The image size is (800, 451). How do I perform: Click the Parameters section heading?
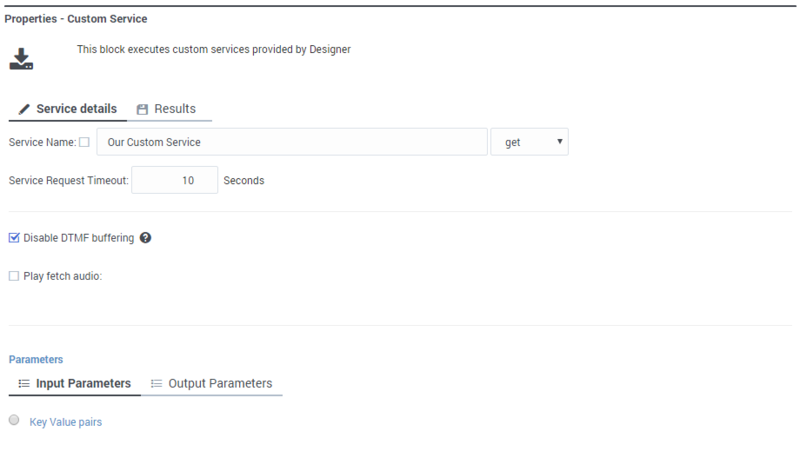point(36,359)
